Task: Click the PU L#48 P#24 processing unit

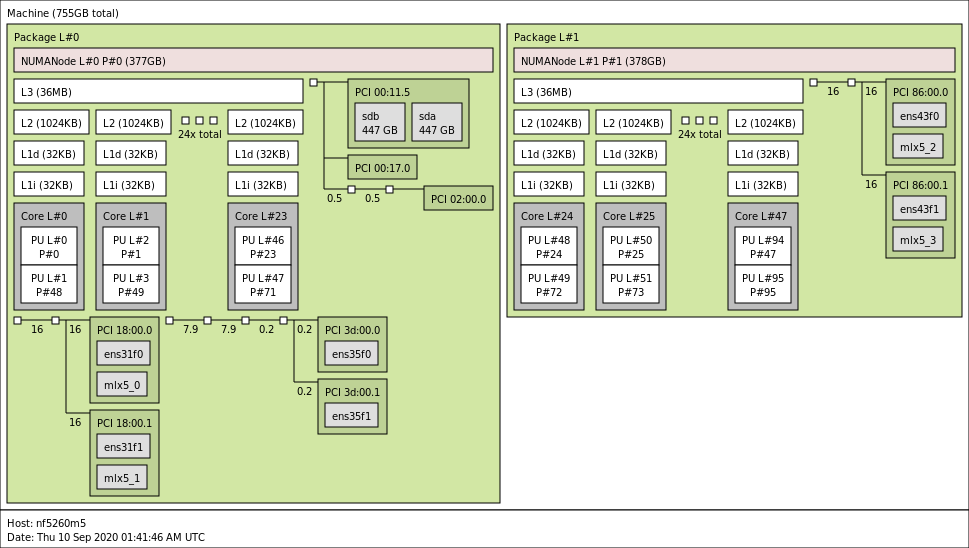Action: pos(549,246)
